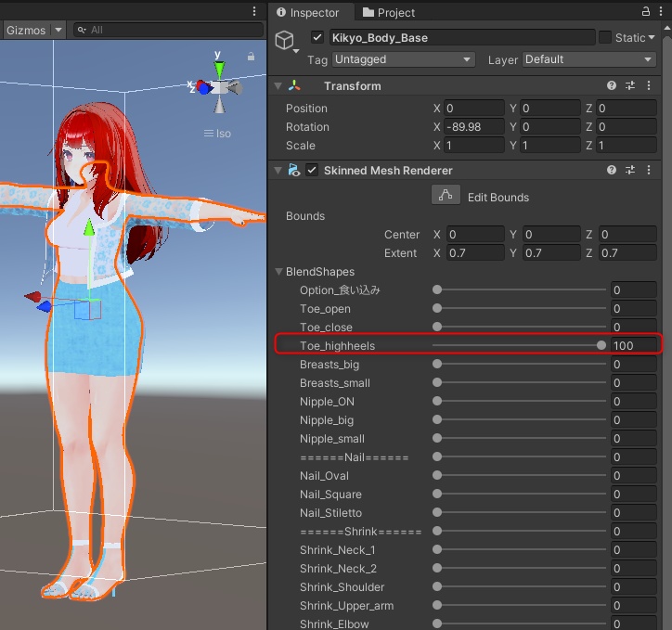672x630 pixels.
Task: Click the Toe_highheels slider handle
Action: click(x=601, y=345)
